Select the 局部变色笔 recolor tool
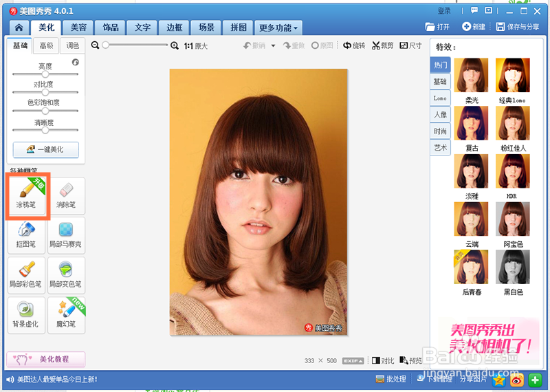The image size is (550, 392). click(66, 276)
